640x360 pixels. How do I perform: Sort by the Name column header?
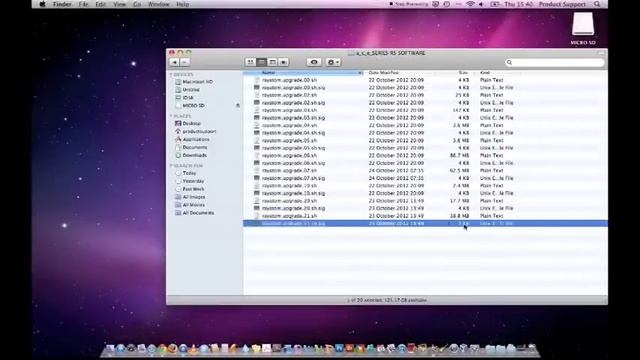pos(303,73)
